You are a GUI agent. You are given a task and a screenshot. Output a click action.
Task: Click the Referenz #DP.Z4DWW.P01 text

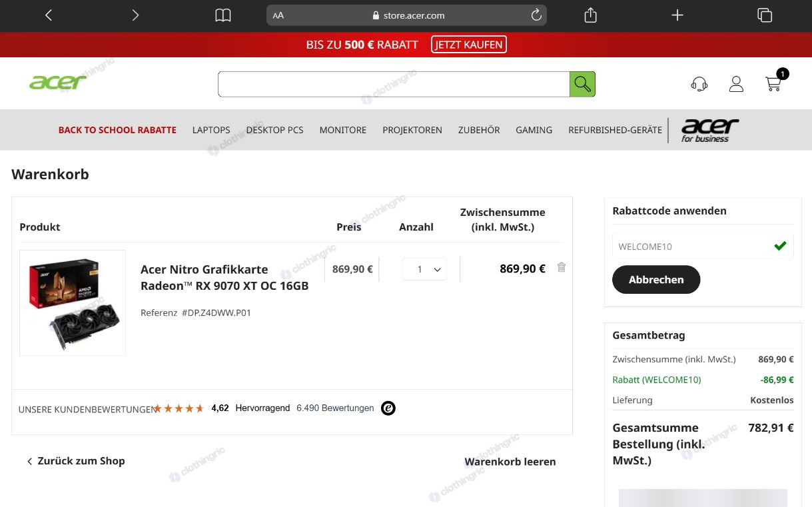[x=196, y=312]
